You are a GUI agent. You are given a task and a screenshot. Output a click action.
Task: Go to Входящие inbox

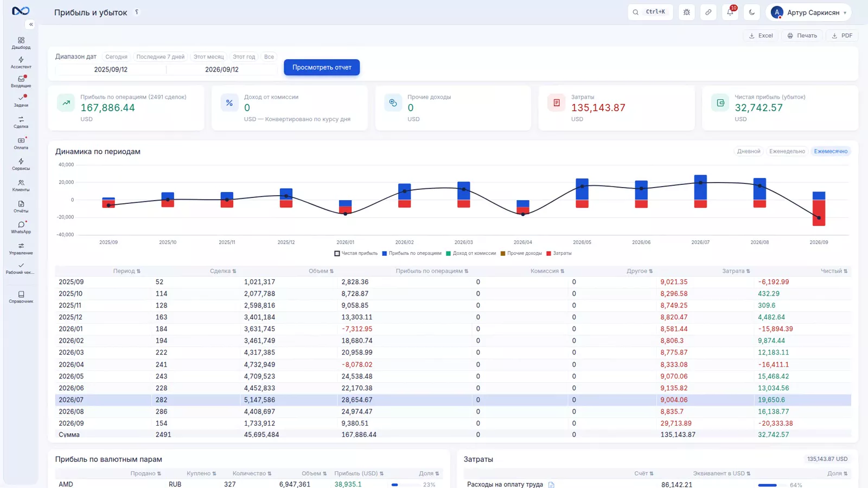coord(21,81)
